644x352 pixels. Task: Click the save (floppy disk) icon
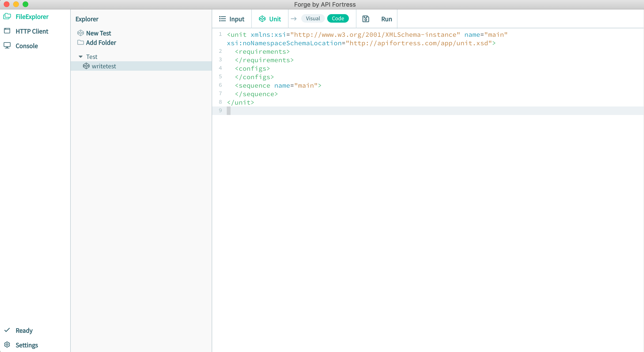click(x=366, y=18)
